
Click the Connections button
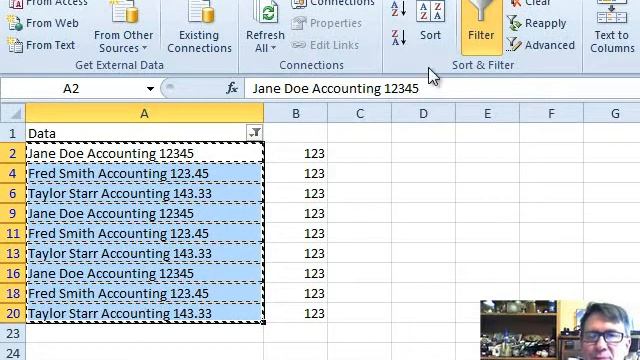(333, 4)
